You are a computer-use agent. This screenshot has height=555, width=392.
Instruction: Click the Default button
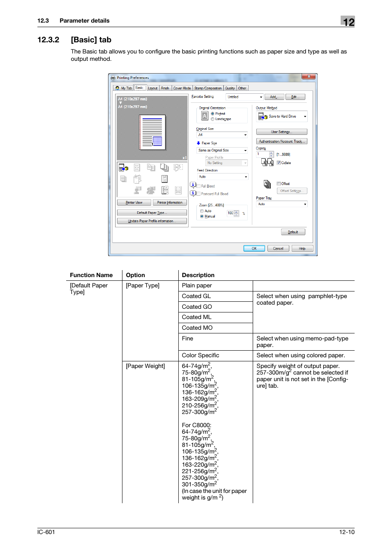point(293,232)
